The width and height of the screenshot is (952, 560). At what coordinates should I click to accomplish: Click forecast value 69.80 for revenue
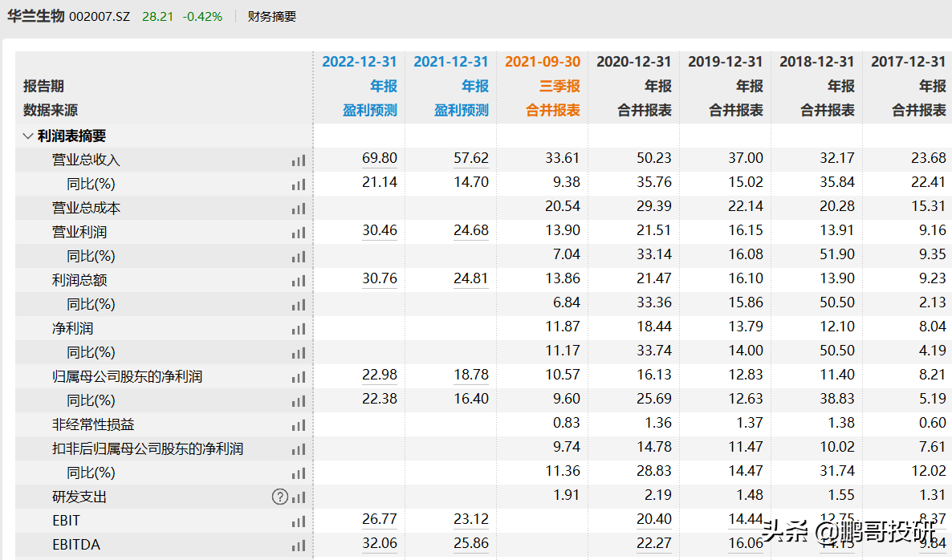coord(380,158)
